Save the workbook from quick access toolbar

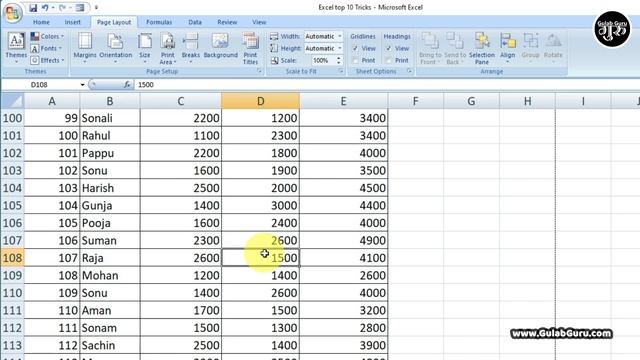tap(33, 7)
